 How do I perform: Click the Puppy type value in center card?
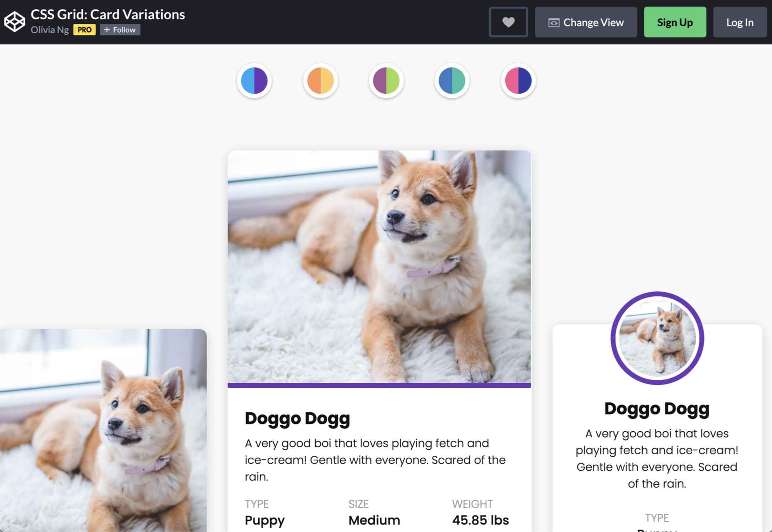point(265,520)
